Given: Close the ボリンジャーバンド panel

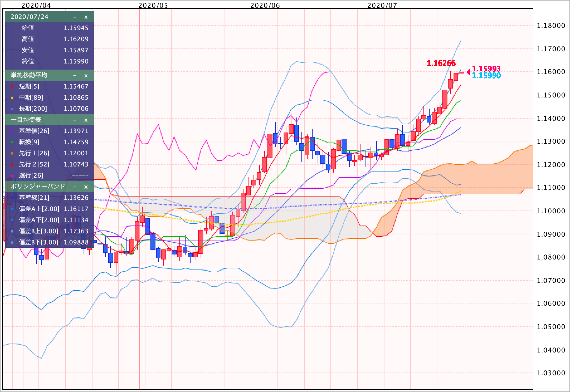Looking at the screenshot, I should [86, 187].
